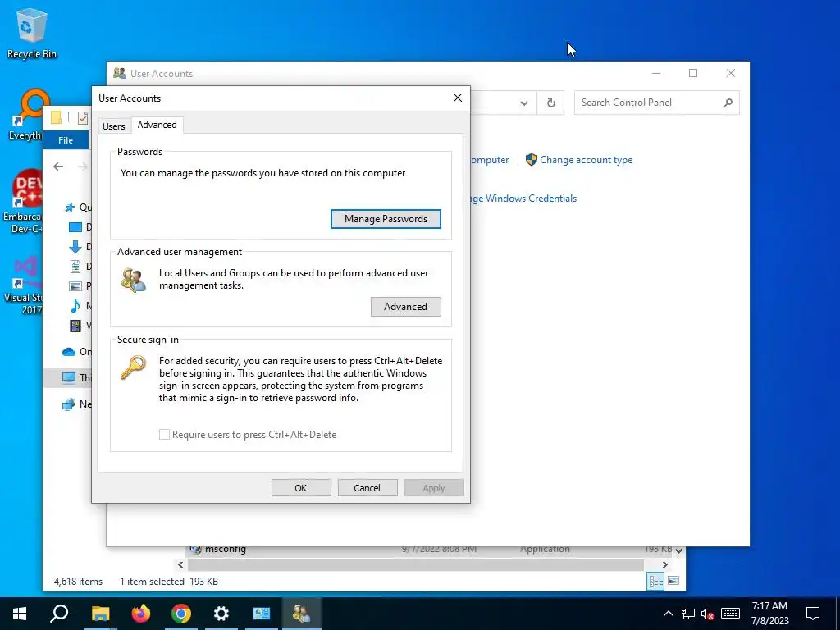The image size is (840, 630).
Task: Open the taskbar clock and date
Action: [x=769, y=614]
